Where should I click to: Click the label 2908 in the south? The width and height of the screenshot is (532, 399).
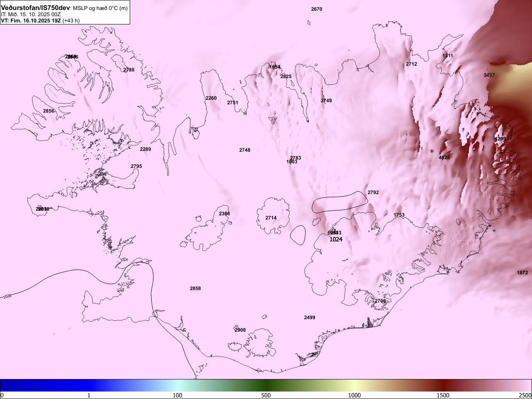click(240, 330)
